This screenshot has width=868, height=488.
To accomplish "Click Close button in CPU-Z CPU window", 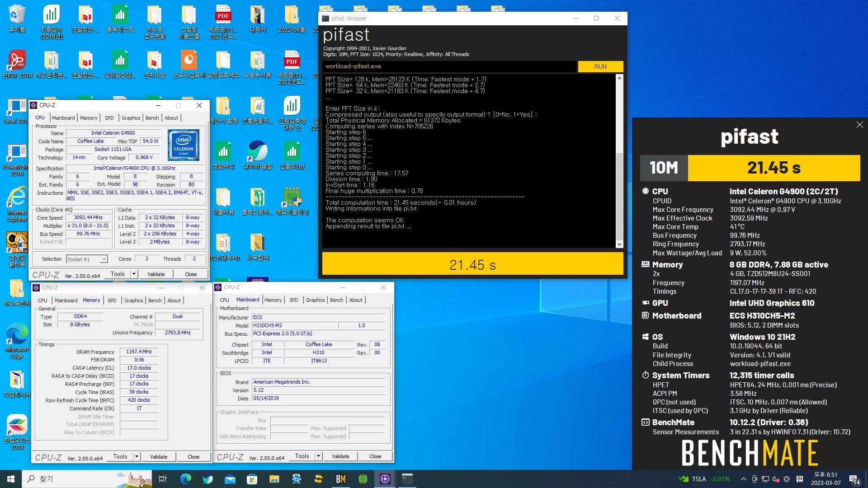I will point(191,274).
